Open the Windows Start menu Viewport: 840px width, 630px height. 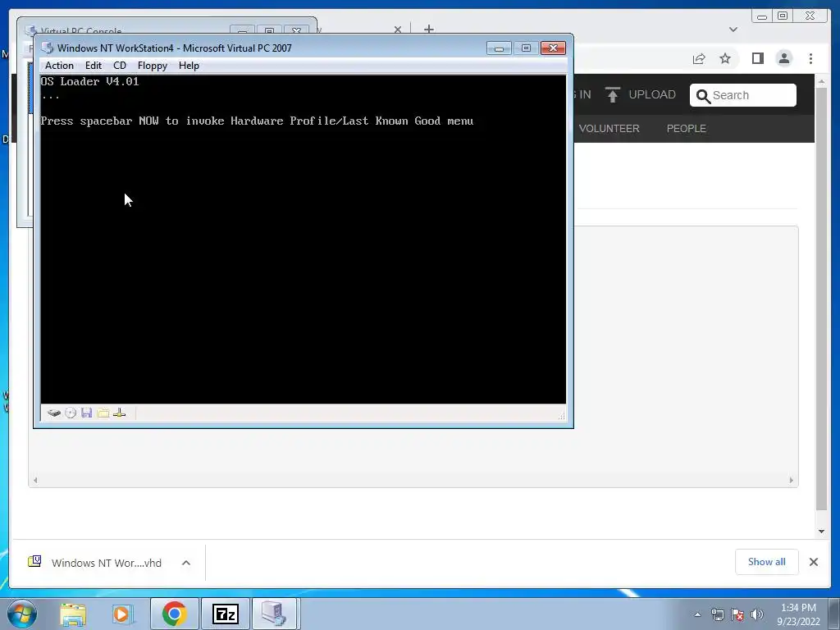coord(22,614)
